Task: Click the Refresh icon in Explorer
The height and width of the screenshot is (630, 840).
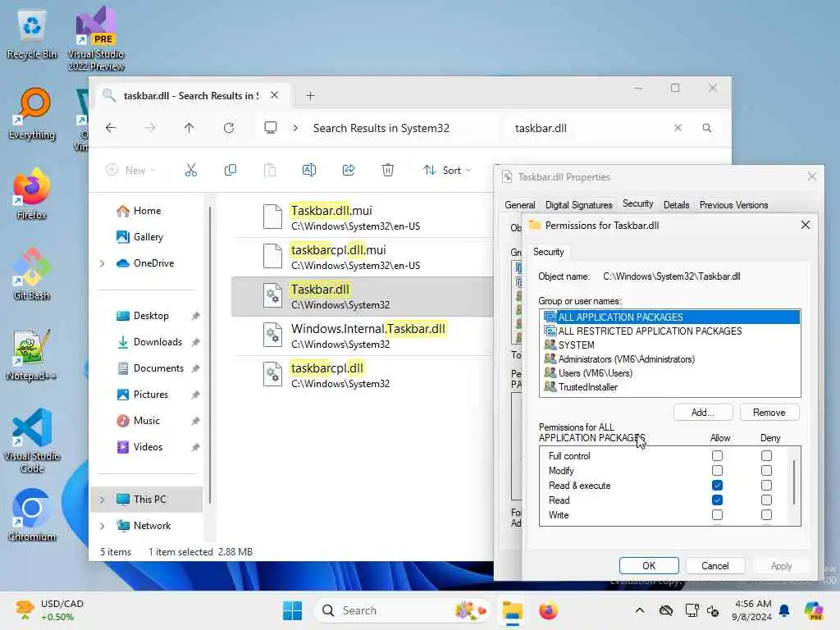Action: click(229, 128)
